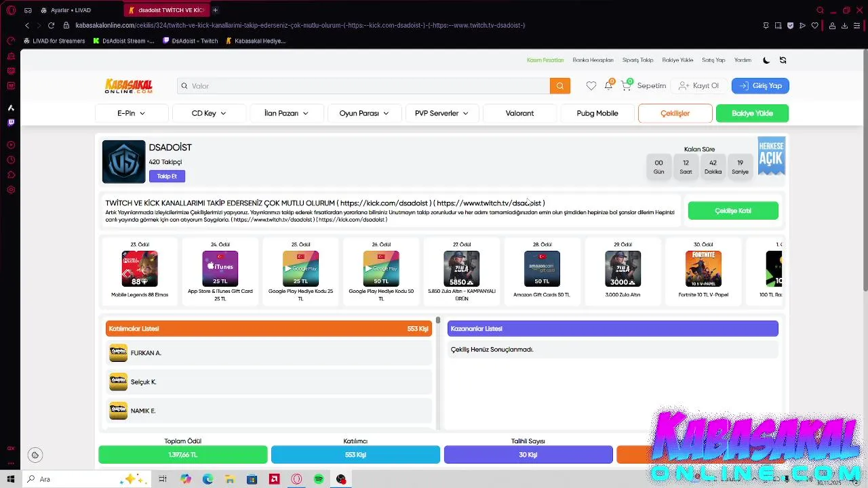Open Task View on the taskbar
The image size is (868, 488).
[163, 479]
